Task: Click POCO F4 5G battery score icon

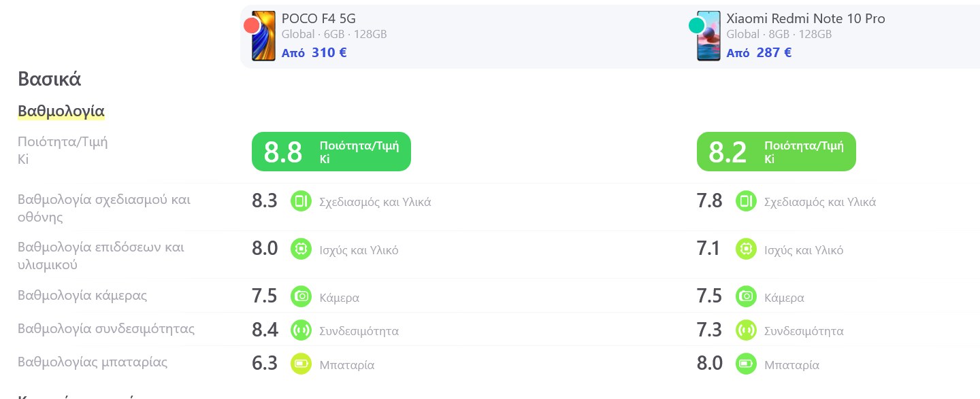Action: pyautogui.click(x=301, y=364)
